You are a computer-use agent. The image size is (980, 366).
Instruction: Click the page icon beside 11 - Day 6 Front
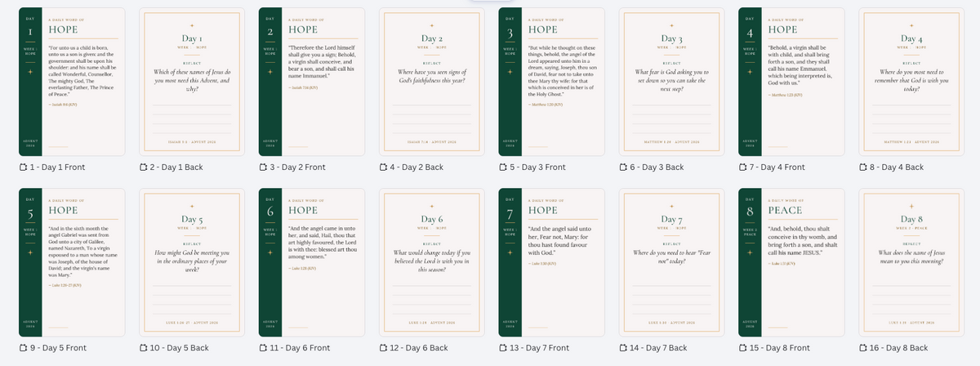click(x=262, y=348)
